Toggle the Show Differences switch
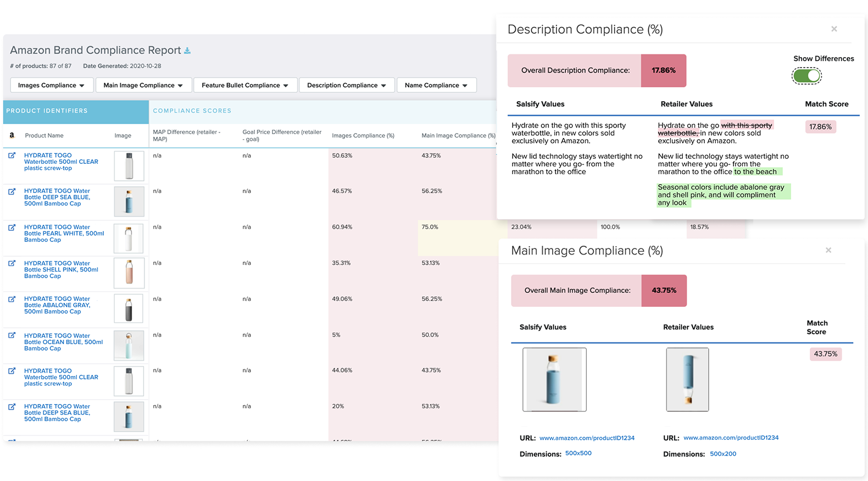 (806, 76)
